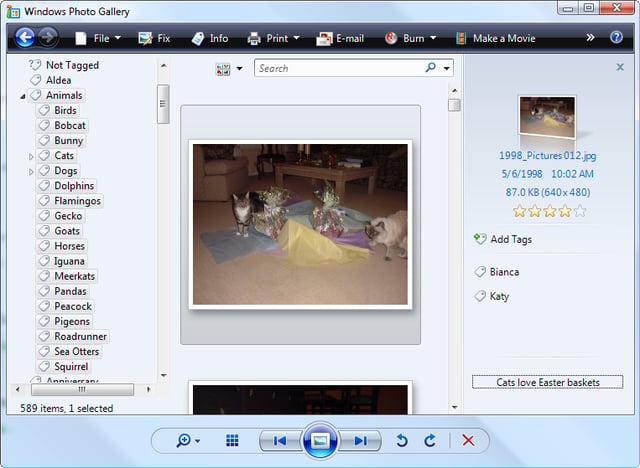
Task: Select the Sea Otters tag
Action: coord(69,352)
